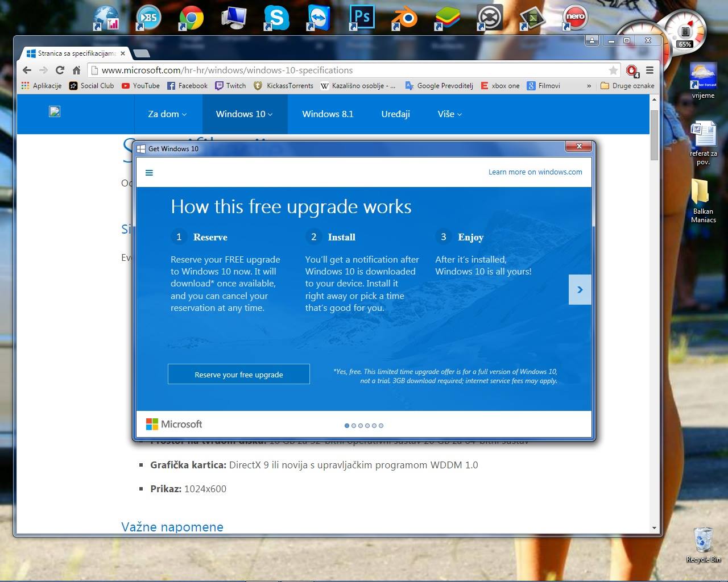Select the sixth page indicator dot
This screenshot has height=582, width=728.
[381, 425]
